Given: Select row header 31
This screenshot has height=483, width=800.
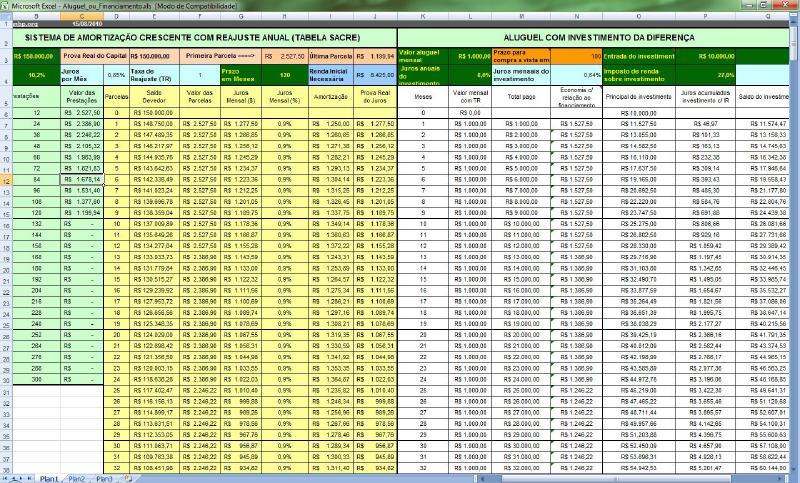Looking at the screenshot, I should [x=6, y=392].
